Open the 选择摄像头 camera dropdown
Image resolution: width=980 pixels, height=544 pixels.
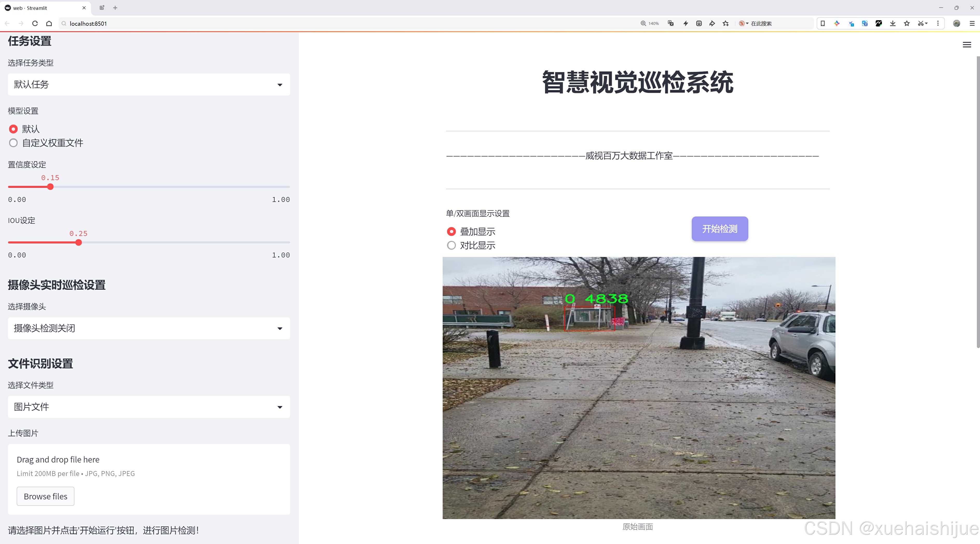(x=149, y=328)
